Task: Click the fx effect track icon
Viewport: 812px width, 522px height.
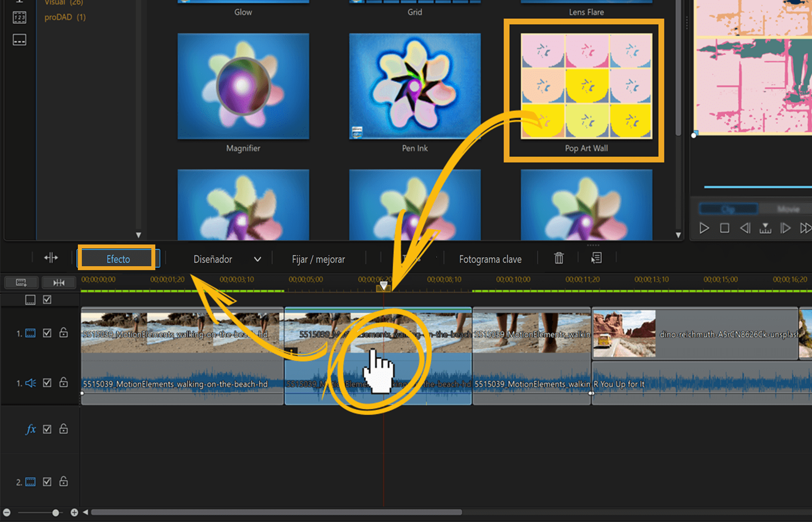Action: [x=30, y=429]
